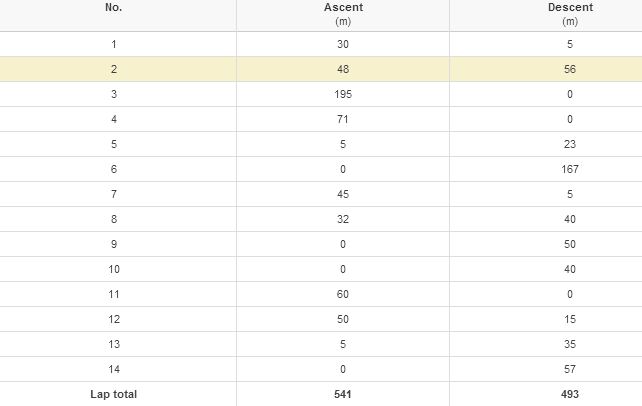The image size is (642, 406).
Task: Click total ascent value 541
Action: coord(343,394)
